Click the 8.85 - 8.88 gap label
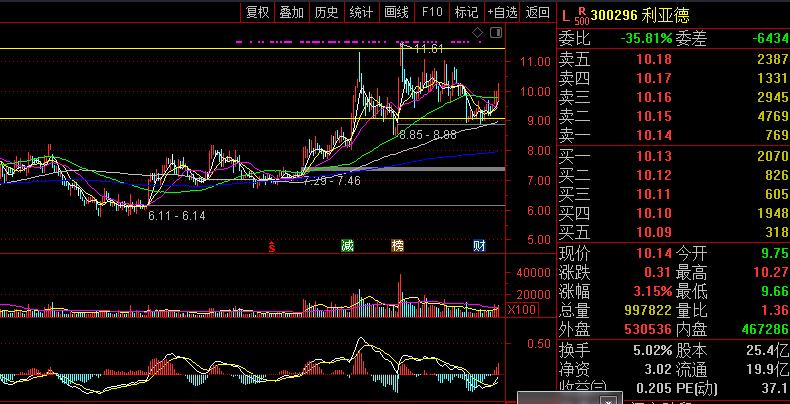Viewport: 790px width, 404px height. (x=428, y=135)
